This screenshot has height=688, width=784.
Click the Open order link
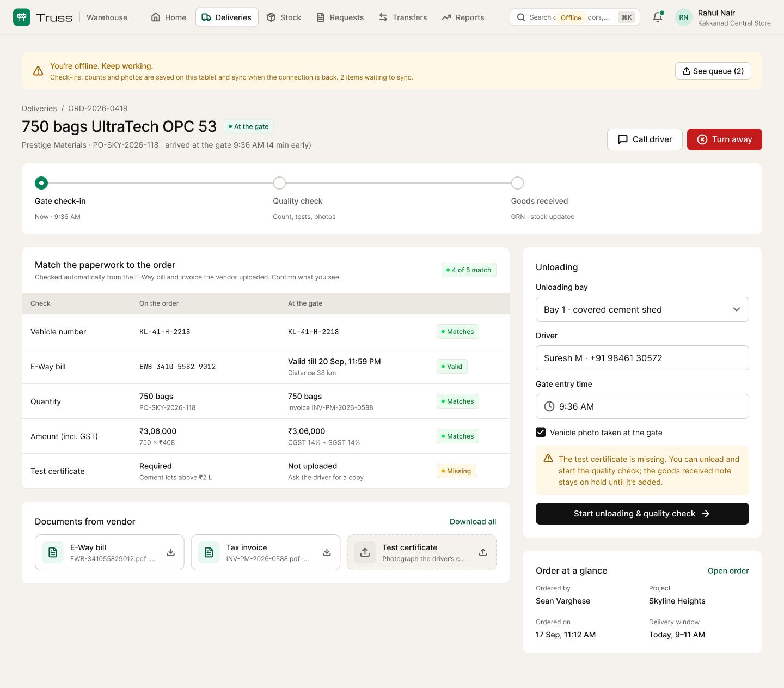click(728, 571)
